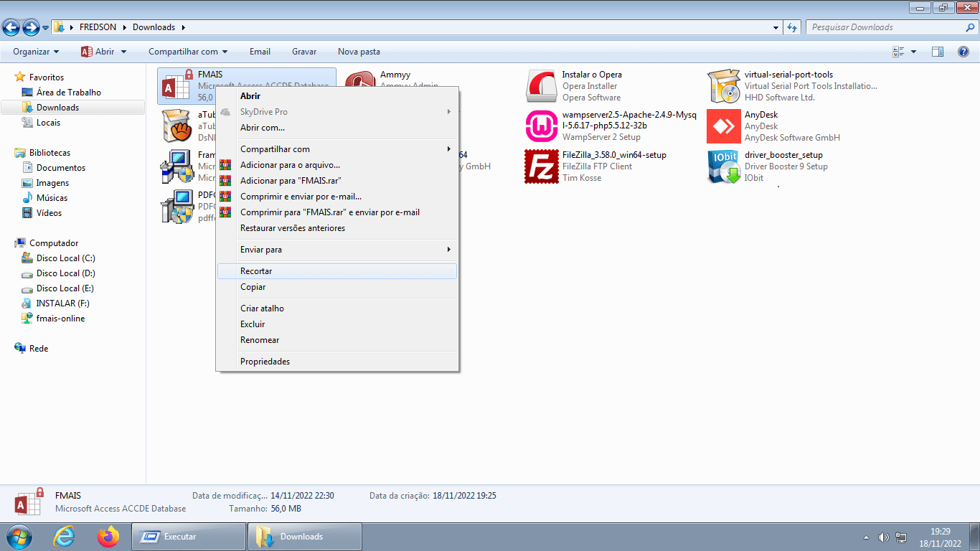Expand the Enviar para submenu

337,250
